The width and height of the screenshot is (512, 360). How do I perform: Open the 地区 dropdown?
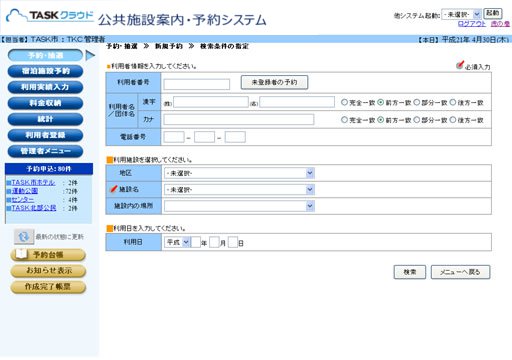click(239, 173)
